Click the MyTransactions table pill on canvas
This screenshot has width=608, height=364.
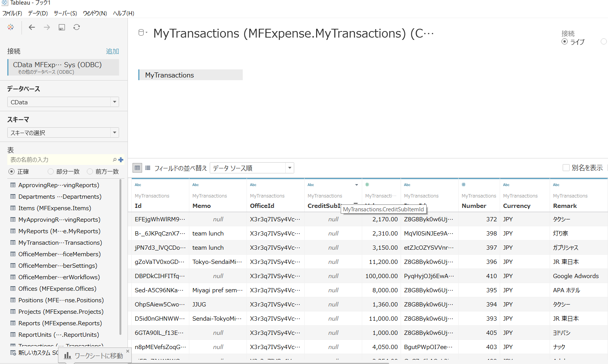tap(191, 75)
